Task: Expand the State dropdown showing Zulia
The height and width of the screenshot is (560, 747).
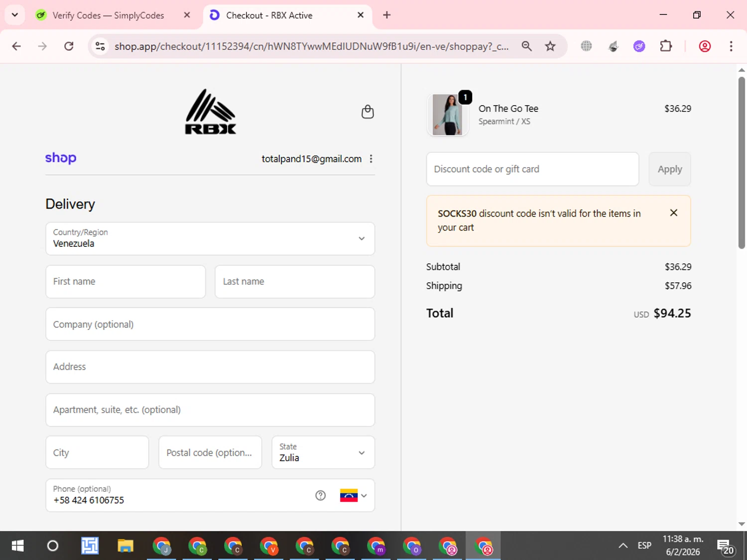Action: pyautogui.click(x=323, y=452)
